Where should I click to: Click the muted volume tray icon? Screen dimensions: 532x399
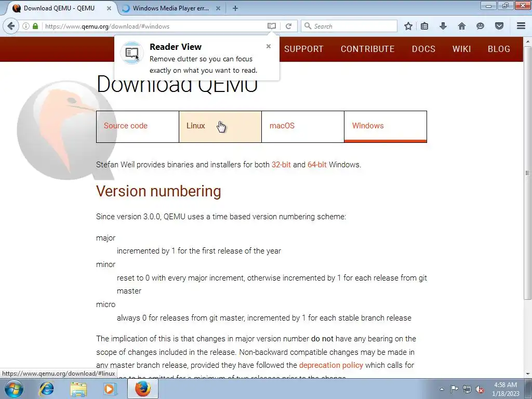coord(480,389)
